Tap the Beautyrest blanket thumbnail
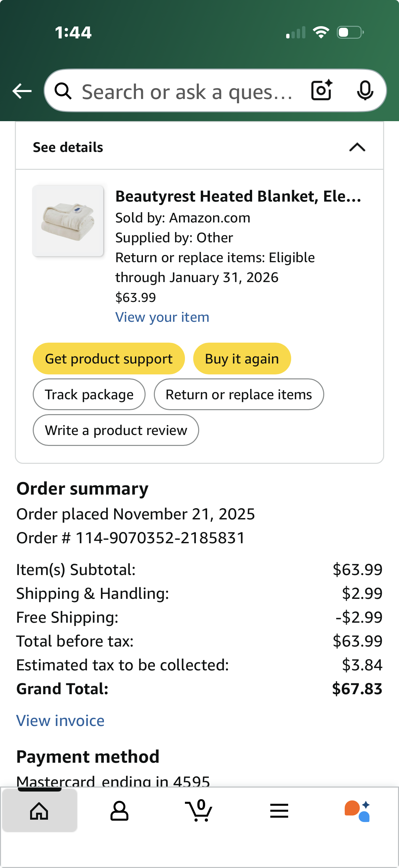Viewport: 399px width, 868px height. (68, 221)
